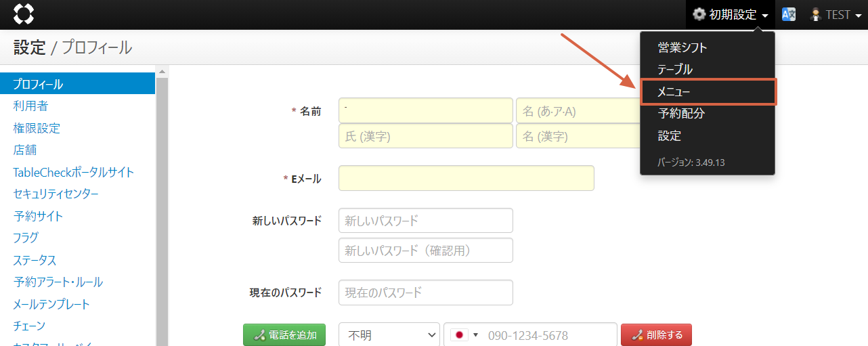868x346 pixels.
Task: Click the TEST user avatar icon
Action: [x=816, y=15]
